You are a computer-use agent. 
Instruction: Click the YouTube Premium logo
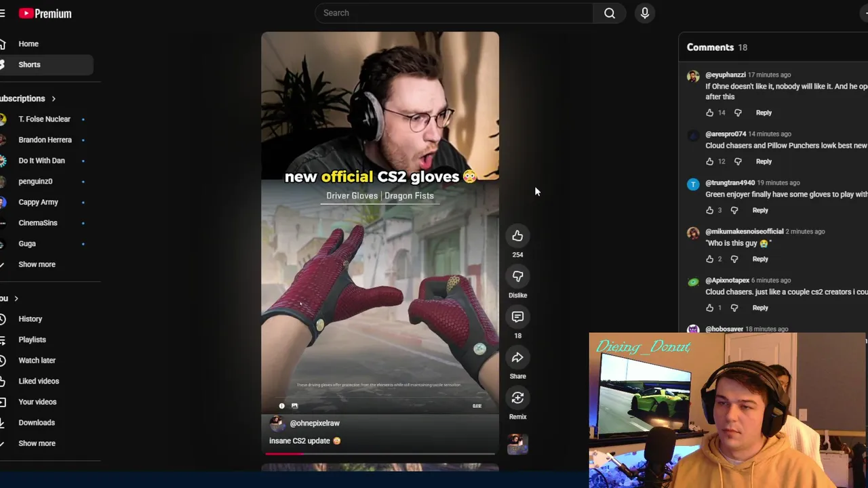pos(45,14)
